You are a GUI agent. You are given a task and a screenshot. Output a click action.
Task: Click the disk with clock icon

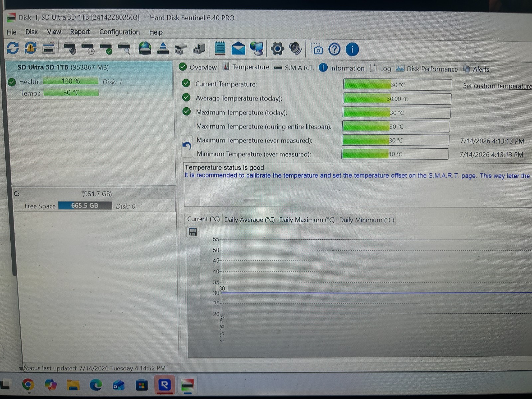pos(88,49)
